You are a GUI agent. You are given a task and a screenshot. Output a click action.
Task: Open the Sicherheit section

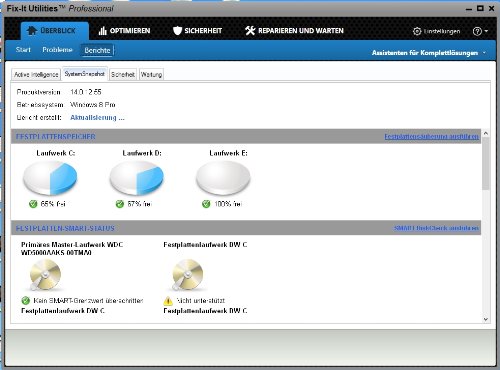[x=197, y=31]
